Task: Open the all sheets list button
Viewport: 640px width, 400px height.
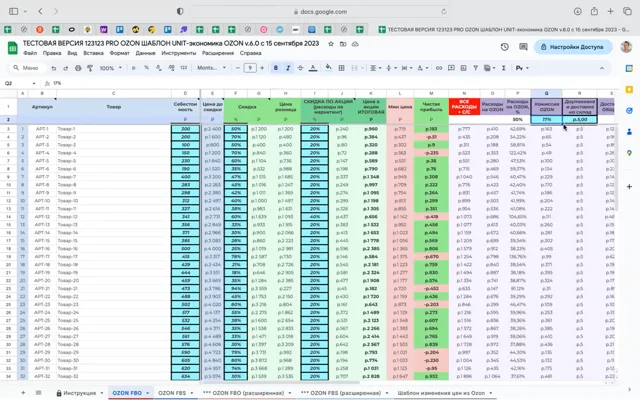Action: pyautogui.click(x=38, y=393)
